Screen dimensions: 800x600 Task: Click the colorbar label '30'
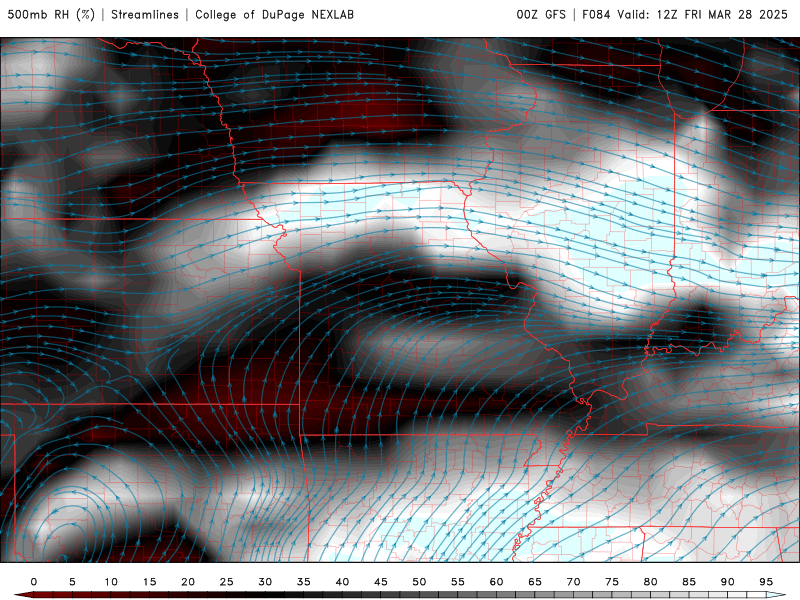265,582
